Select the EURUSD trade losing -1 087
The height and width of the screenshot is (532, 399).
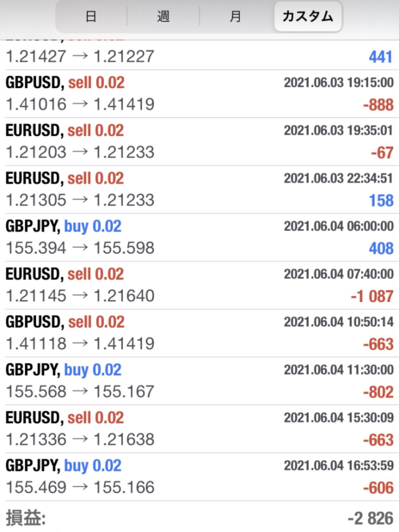point(199,285)
